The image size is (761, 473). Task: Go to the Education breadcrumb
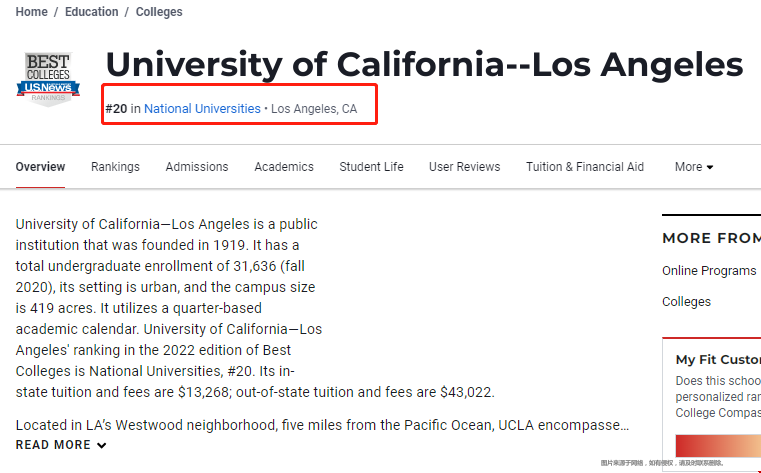click(x=92, y=12)
